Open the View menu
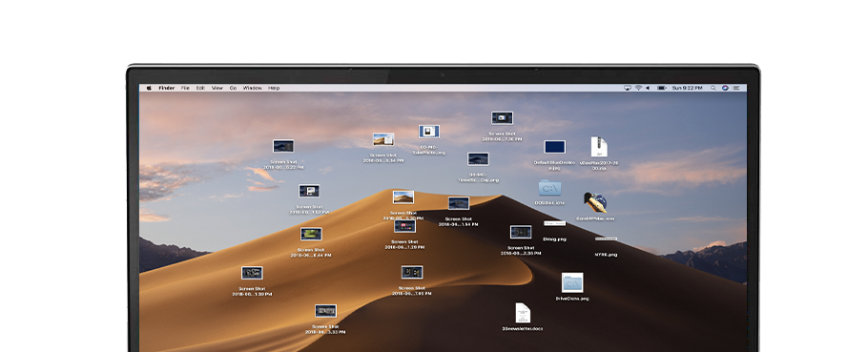This screenshot has width=868, height=352. tap(217, 88)
